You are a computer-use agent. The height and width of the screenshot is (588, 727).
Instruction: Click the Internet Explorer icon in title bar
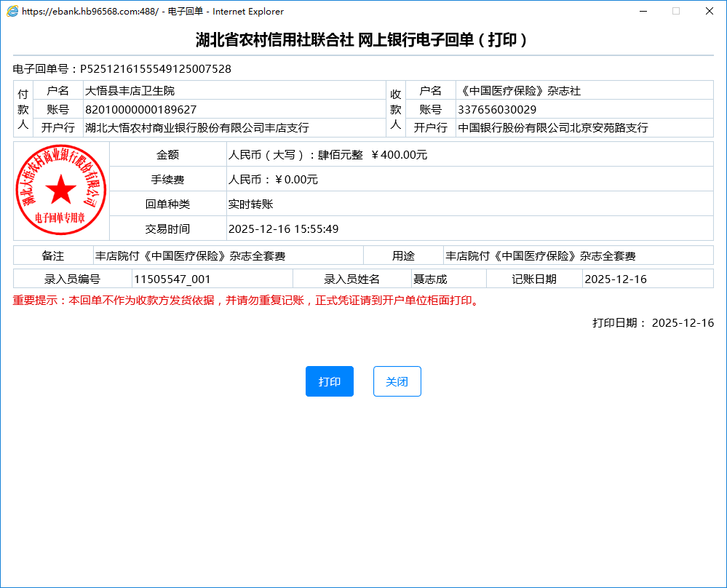[12, 12]
